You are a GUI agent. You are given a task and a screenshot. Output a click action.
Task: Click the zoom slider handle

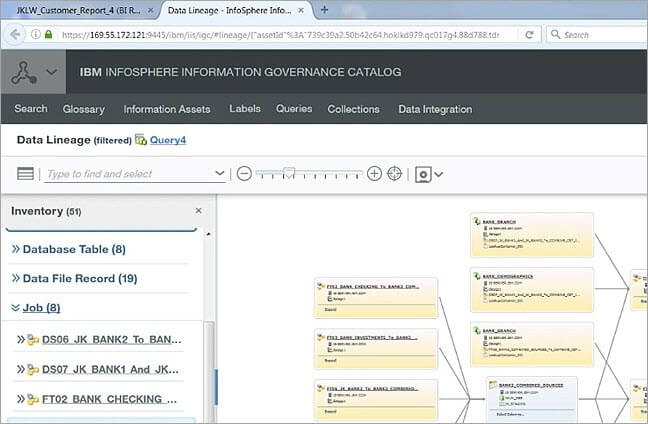coord(289,172)
